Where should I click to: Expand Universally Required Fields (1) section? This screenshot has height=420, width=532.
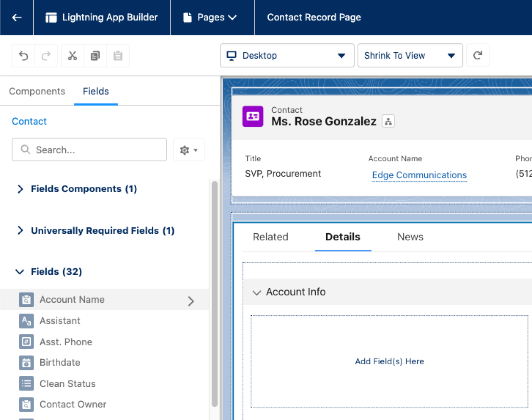tap(20, 230)
